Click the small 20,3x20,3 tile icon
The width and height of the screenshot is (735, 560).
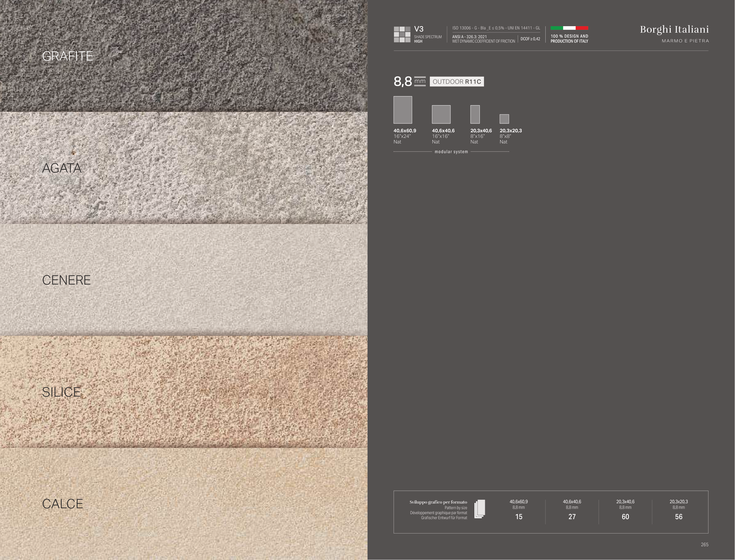click(504, 119)
